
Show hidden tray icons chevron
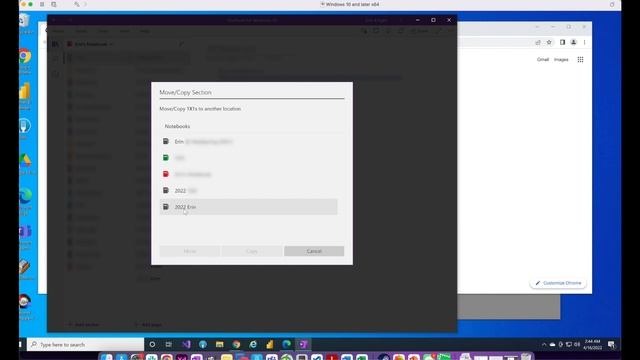pyautogui.click(x=544, y=344)
